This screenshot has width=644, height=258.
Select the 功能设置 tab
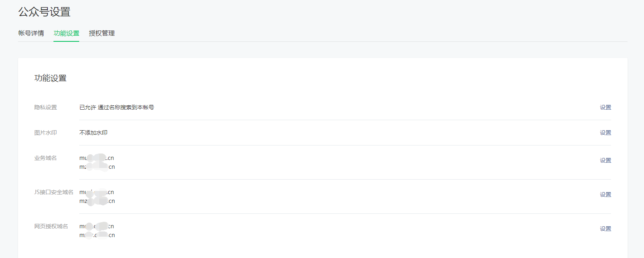(66, 33)
